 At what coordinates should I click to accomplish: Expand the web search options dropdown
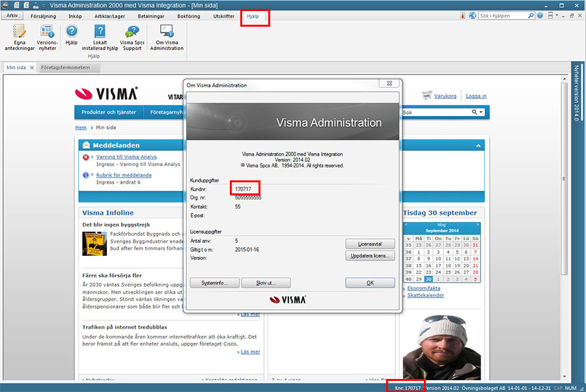pos(481,113)
